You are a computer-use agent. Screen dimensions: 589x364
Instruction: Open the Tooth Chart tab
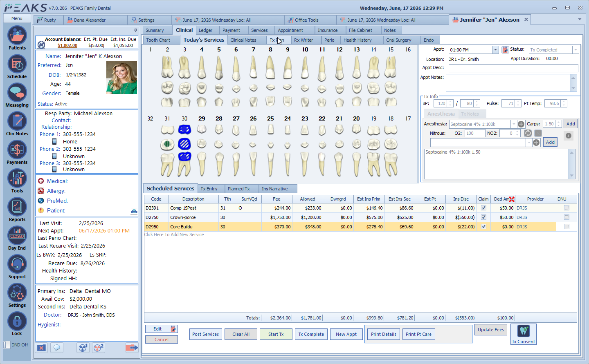[158, 40]
